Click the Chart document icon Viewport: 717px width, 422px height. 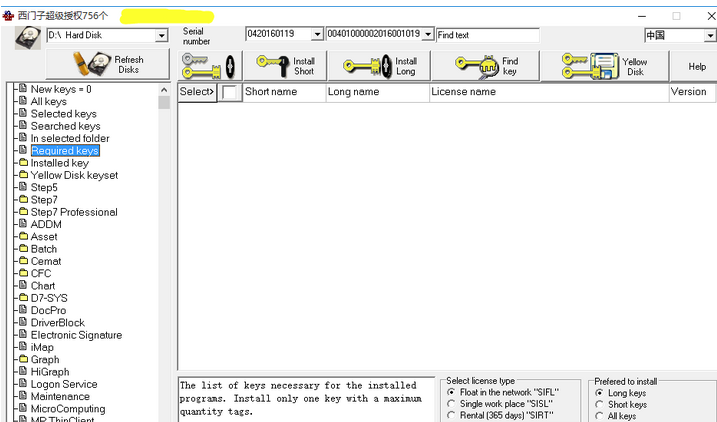tap(23, 285)
